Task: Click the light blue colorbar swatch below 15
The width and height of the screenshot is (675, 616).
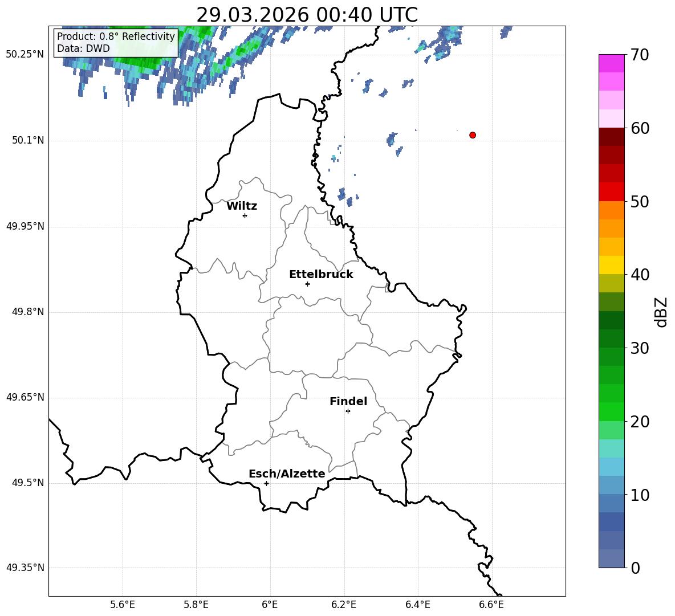Action: (x=612, y=467)
